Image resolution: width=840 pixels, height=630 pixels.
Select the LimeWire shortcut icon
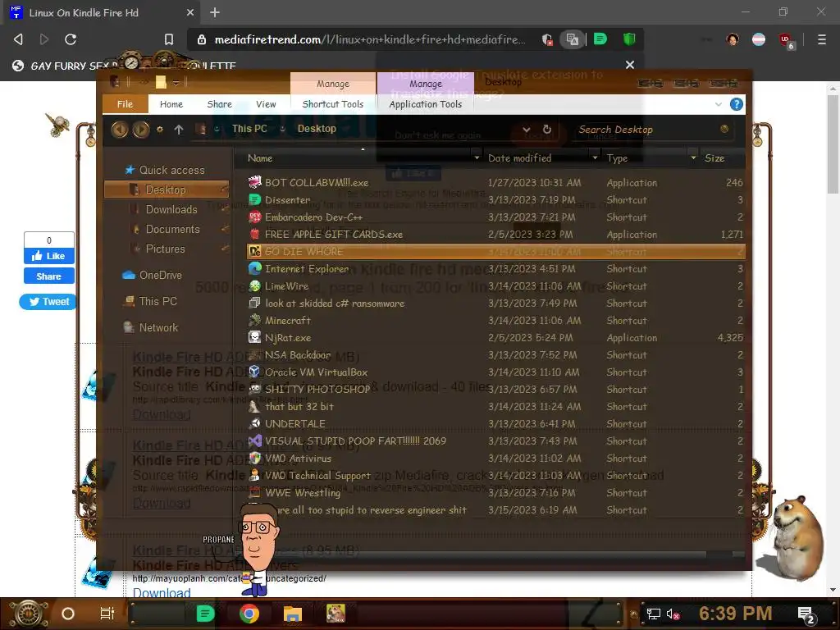[x=255, y=286]
